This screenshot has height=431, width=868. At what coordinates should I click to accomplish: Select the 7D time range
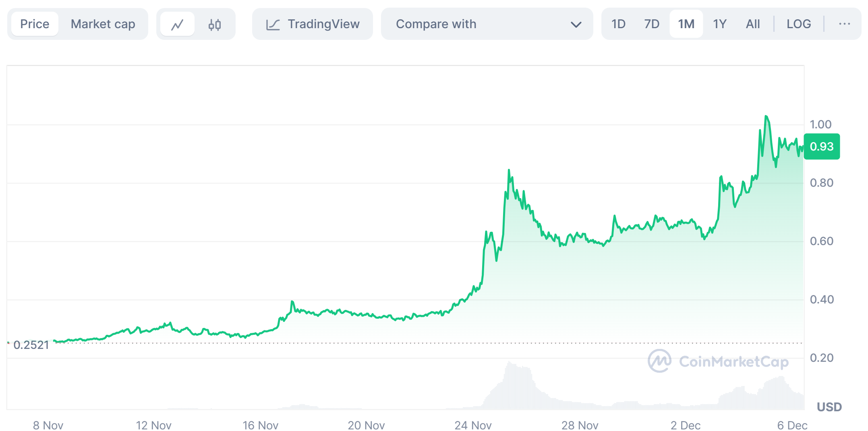tap(651, 24)
